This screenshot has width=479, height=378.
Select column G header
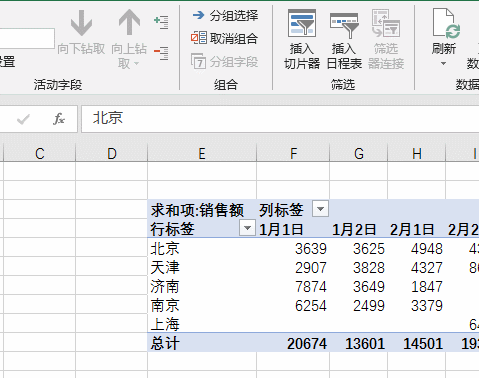(359, 154)
